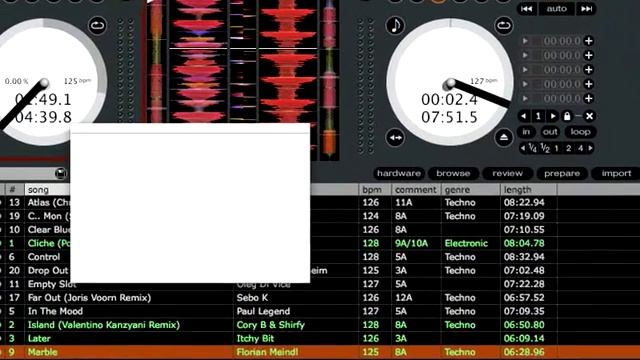
Task: Click the 'Electronic' genre cell
Action: [466, 243]
